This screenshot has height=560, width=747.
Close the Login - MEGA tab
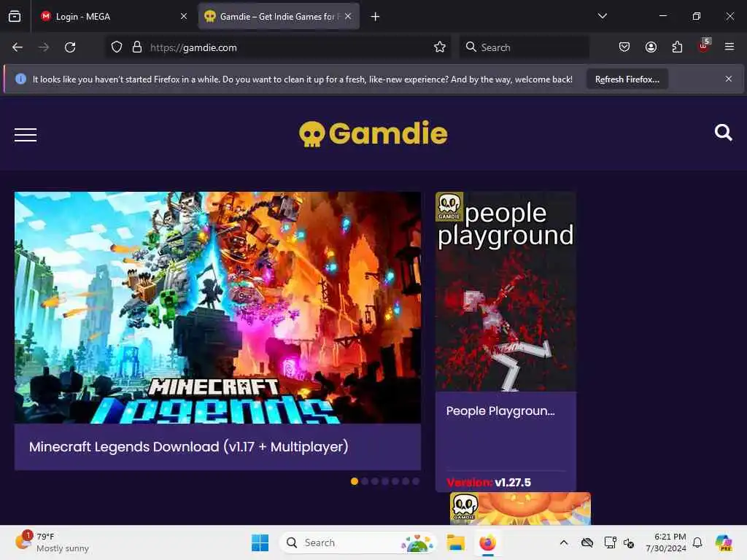(183, 16)
